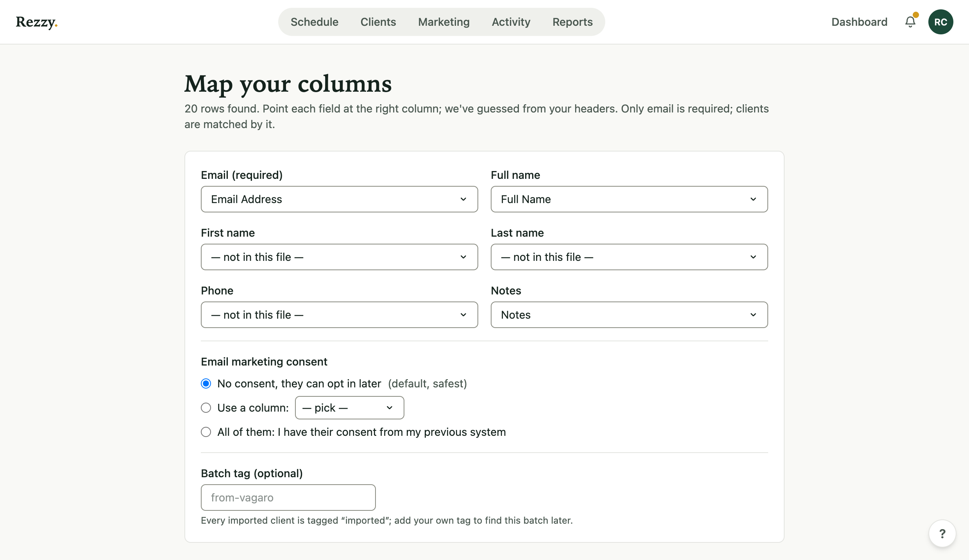Click the Batch tag input field
969x560 pixels.
pyautogui.click(x=288, y=498)
